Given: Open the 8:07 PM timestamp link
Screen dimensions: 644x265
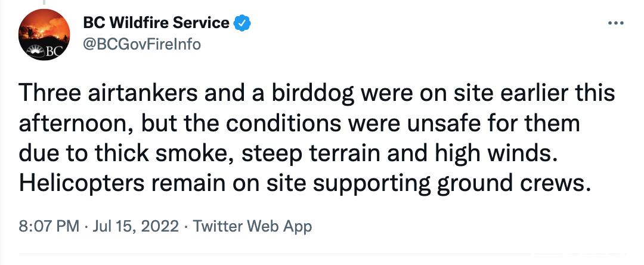Looking at the screenshot, I should pos(49,226).
